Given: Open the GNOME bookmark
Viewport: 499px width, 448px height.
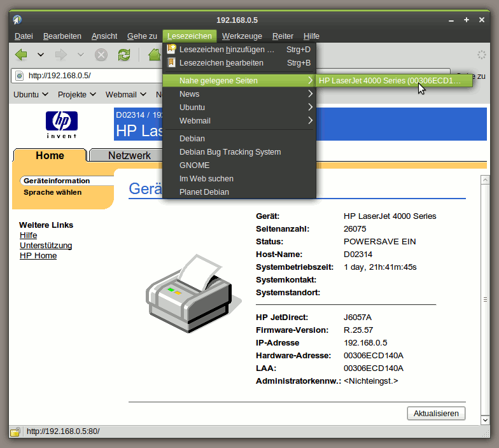Looking at the screenshot, I should click(x=239, y=165).
